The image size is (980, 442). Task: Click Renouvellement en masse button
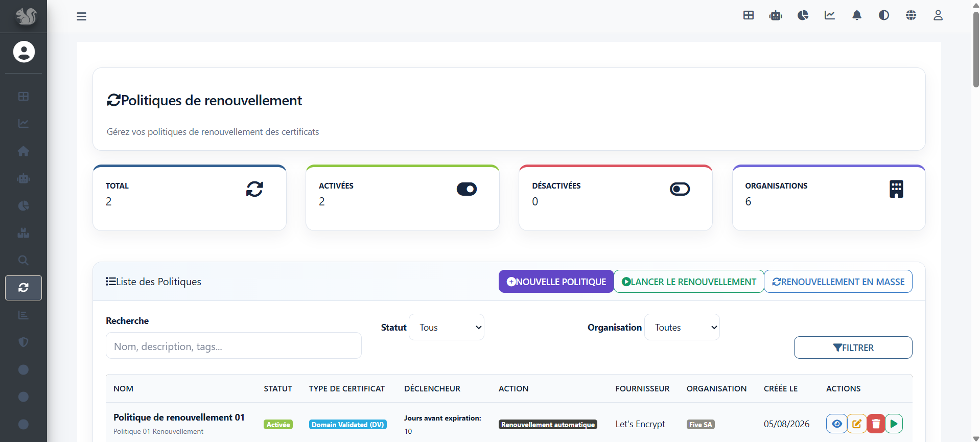pyautogui.click(x=838, y=282)
